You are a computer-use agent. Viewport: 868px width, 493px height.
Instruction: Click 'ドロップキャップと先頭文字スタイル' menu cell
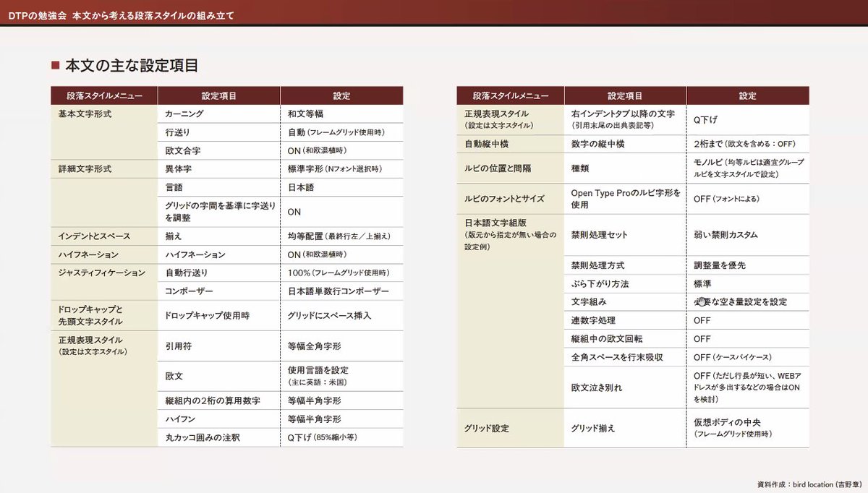pyautogui.click(x=90, y=316)
